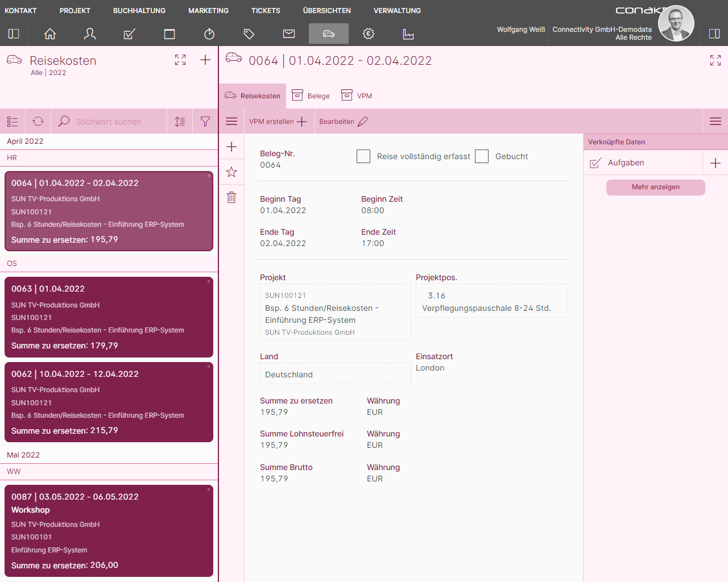Viewport: 728px width, 582px height.
Task: Click the contacts person icon
Action: pyautogui.click(x=90, y=34)
